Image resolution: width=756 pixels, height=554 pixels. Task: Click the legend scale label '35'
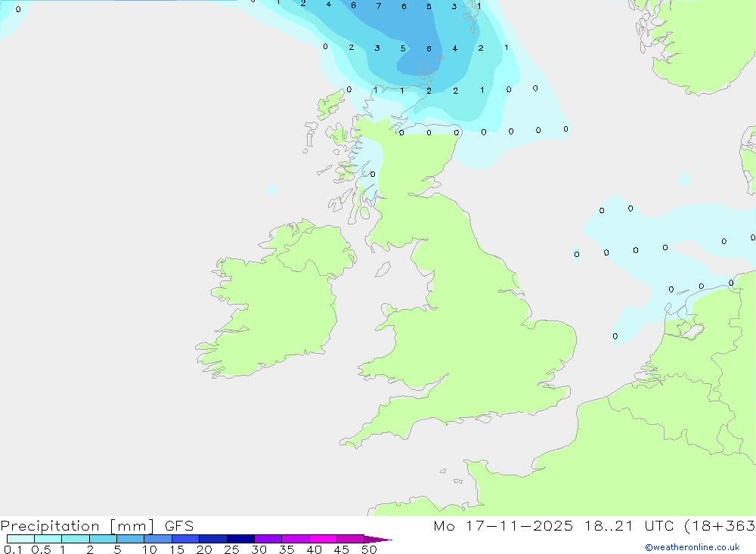pyautogui.click(x=287, y=549)
